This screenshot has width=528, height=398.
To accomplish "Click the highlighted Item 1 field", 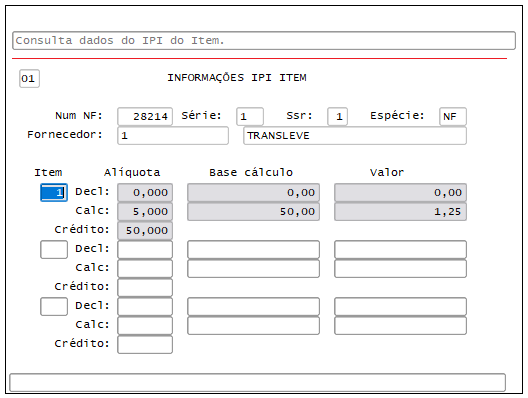I will [54, 193].
